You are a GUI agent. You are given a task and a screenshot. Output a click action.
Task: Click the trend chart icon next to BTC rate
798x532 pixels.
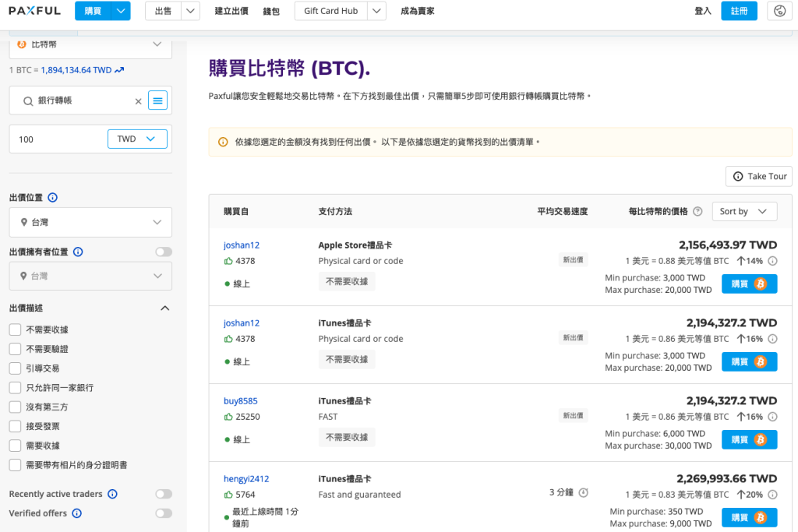tap(120, 69)
